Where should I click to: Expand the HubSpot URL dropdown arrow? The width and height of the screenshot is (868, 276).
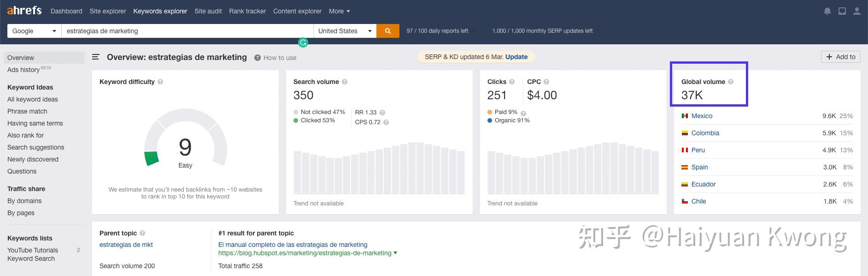tap(395, 253)
